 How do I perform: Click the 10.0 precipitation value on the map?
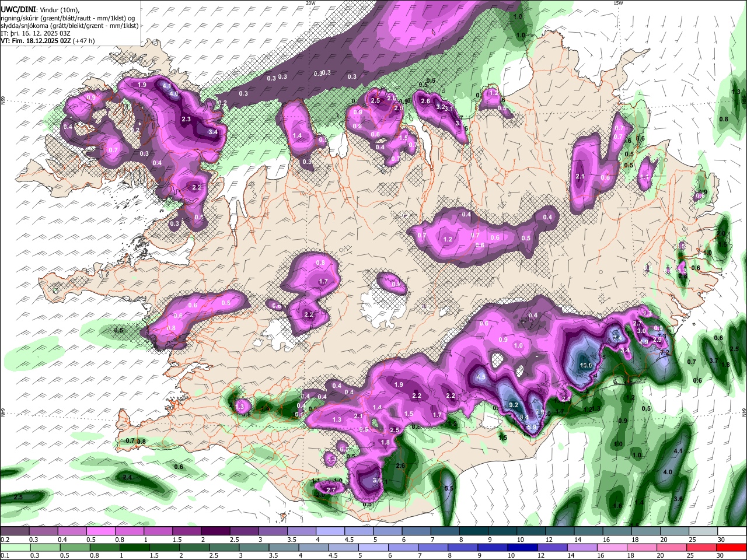[x=586, y=365]
